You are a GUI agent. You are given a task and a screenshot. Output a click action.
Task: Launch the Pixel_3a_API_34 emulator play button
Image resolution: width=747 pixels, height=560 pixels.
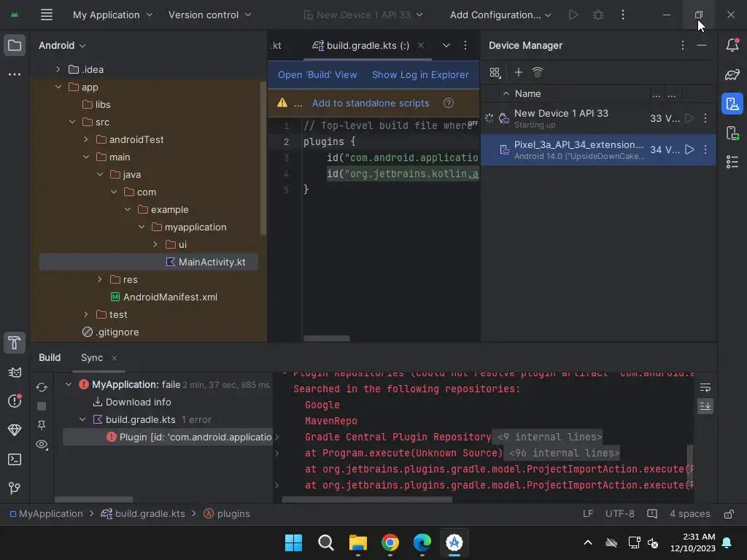pos(689,149)
